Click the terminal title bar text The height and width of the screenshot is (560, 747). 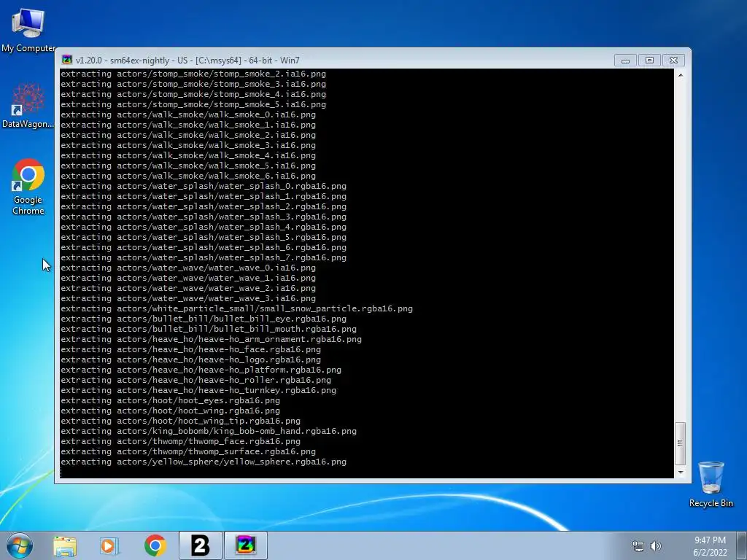(187, 61)
